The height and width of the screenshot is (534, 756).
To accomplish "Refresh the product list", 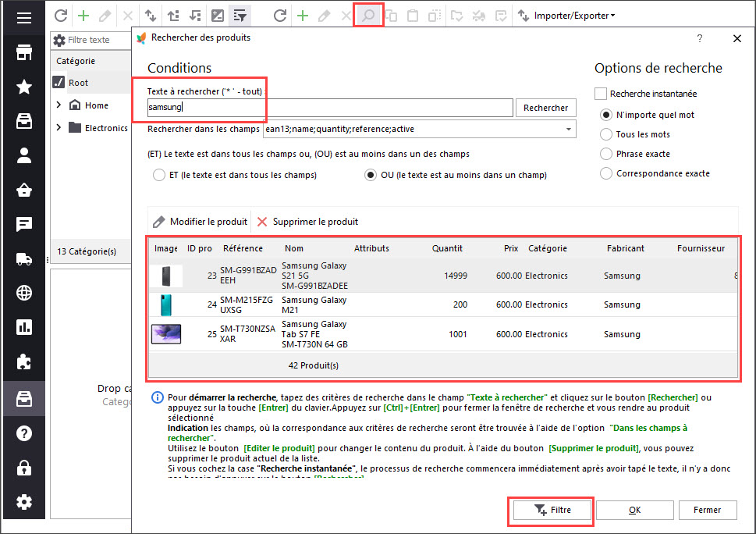I will coord(280,16).
